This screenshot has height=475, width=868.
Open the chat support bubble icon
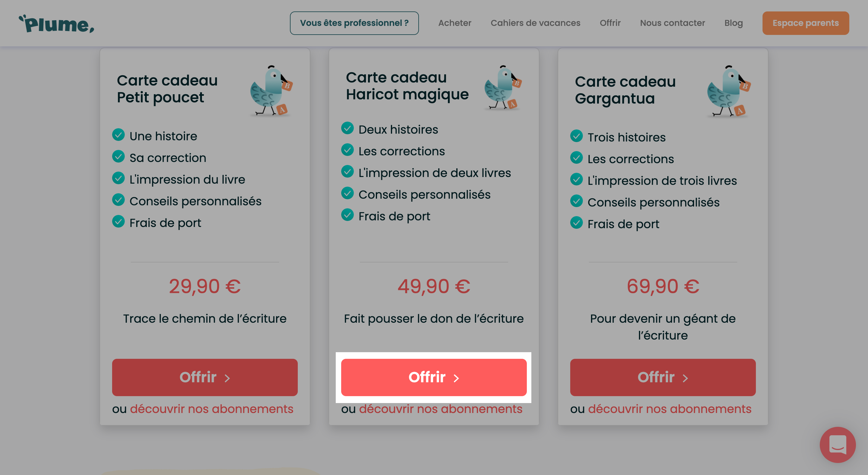[x=837, y=444]
